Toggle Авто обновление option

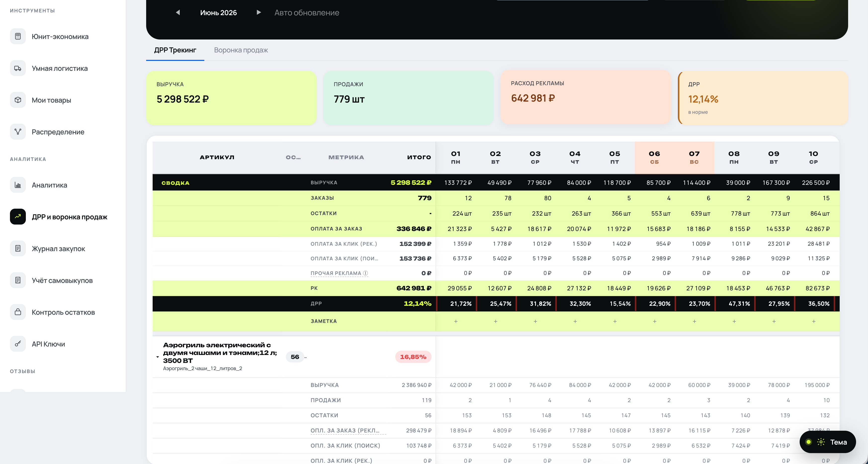click(307, 13)
